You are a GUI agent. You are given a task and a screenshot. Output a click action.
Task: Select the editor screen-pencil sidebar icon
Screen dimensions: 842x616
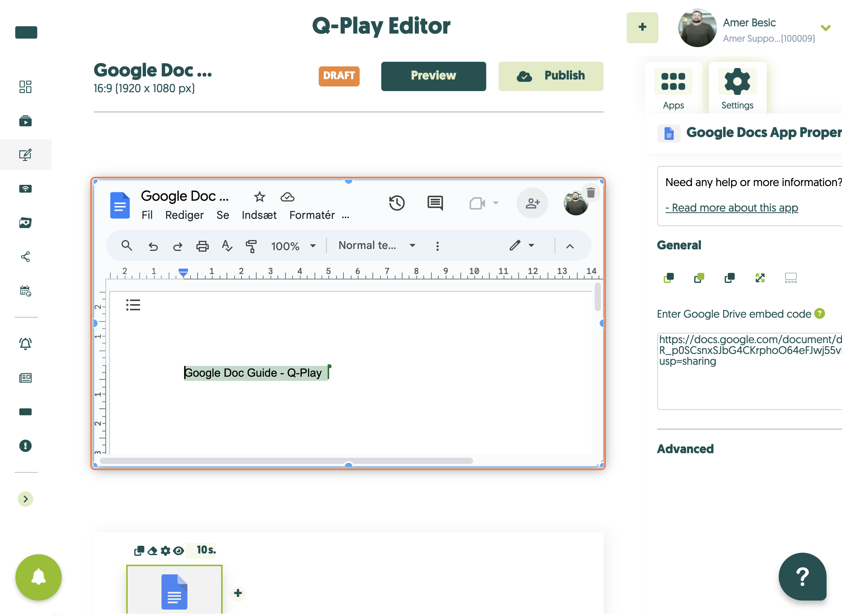tap(25, 155)
